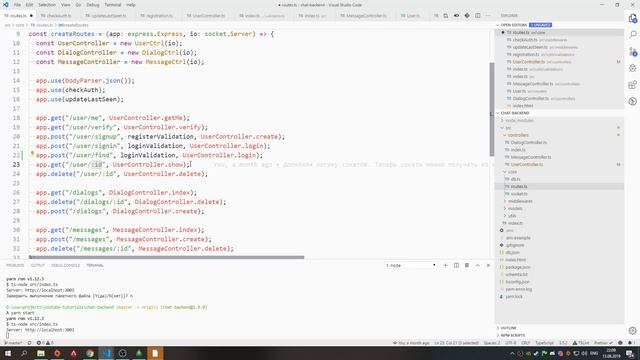Open the Explorer view in activity bar
This screenshot has height=360, width=640.
click(x=633, y=18)
